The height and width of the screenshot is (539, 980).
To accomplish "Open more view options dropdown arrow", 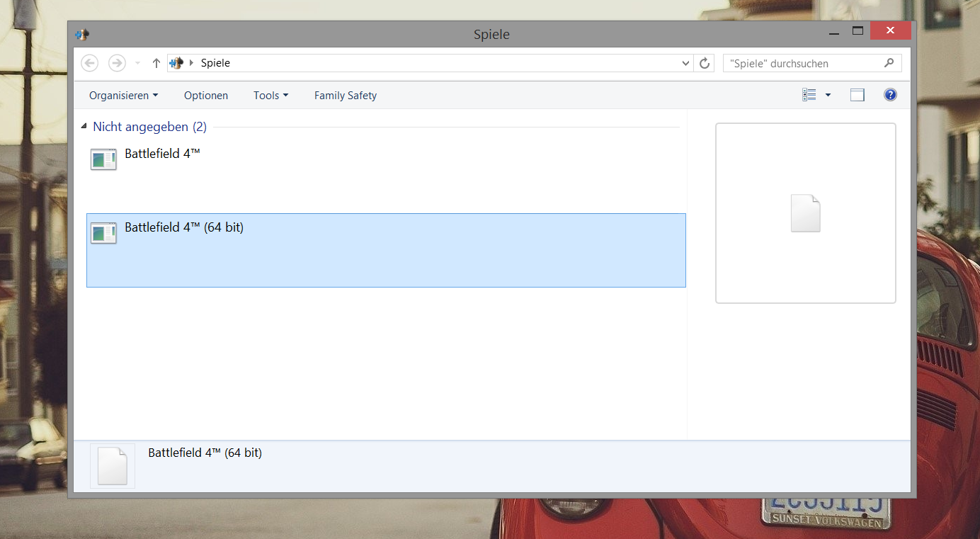I will coord(828,95).
